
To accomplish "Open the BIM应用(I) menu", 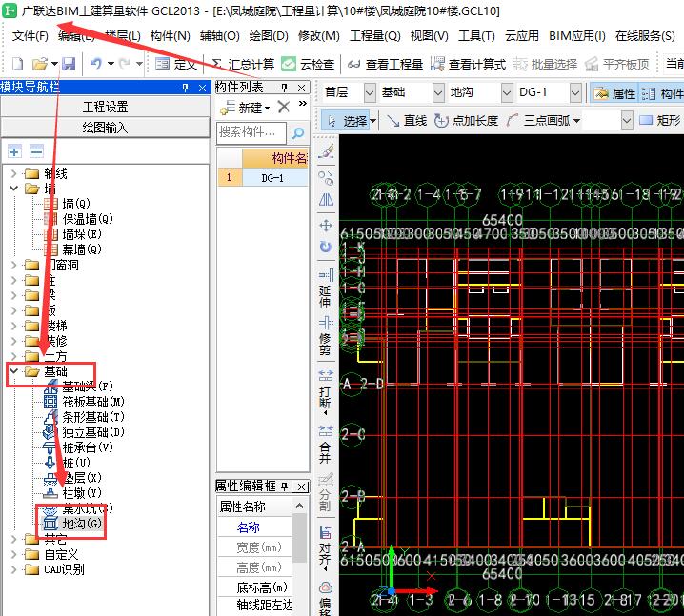I will (x=576, y=36).
